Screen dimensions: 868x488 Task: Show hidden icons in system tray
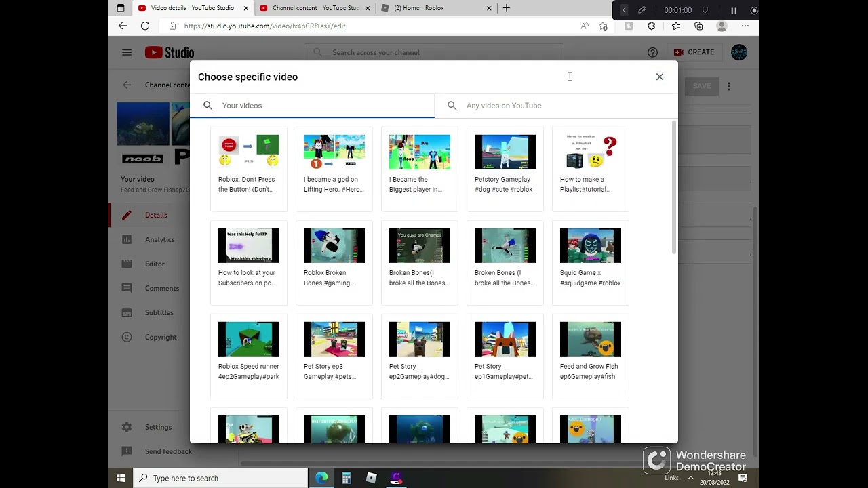(x=691, y=478)
